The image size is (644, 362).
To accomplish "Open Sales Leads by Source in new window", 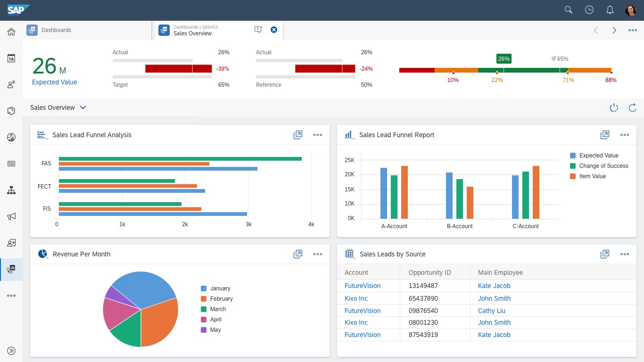I will point(605,254).
